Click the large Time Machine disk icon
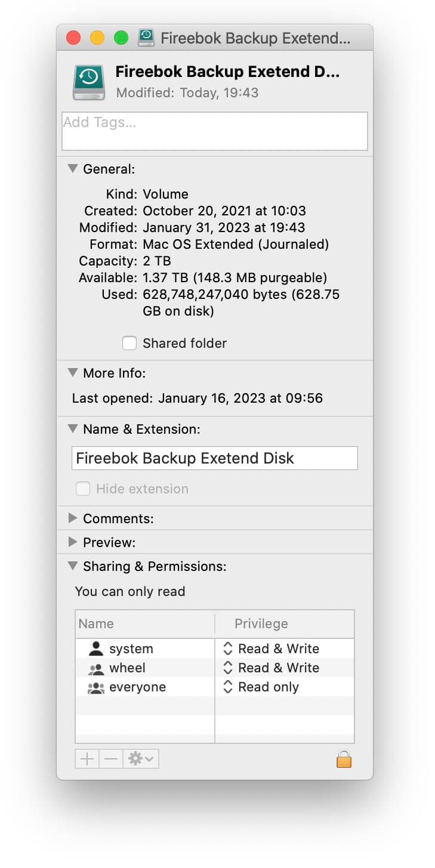This screenshot has height=868, width=435. pyautogui.click(x=89, y=82)
